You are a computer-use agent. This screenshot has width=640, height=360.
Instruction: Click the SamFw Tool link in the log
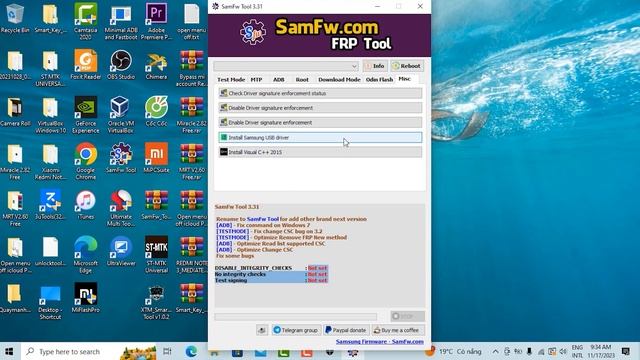pyautogui.click(x=262, y=219)
